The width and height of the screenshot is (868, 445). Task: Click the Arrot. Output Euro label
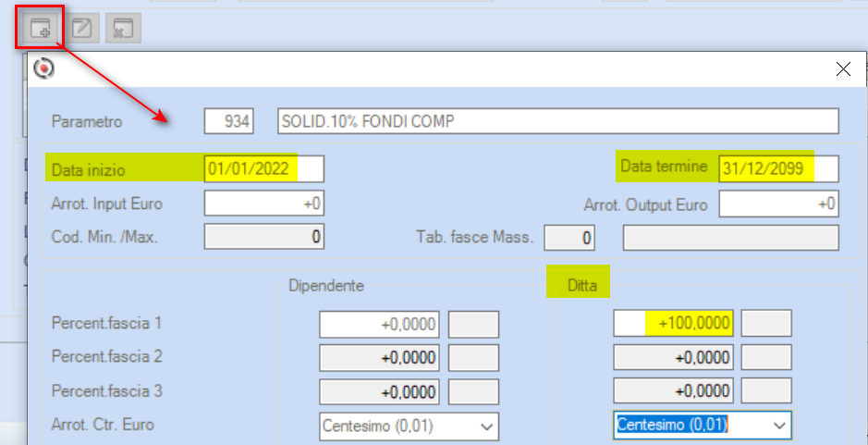point(645,205)
